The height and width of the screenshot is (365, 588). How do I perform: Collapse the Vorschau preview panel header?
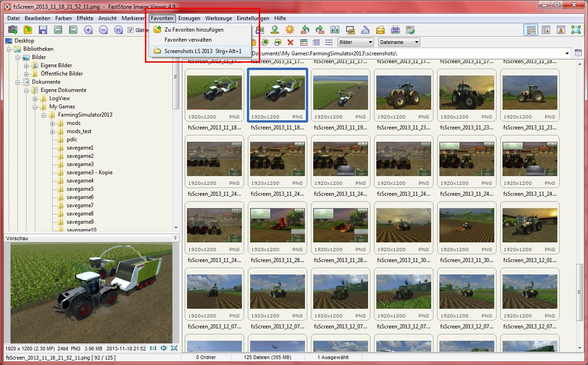click(x=175, y=238)
